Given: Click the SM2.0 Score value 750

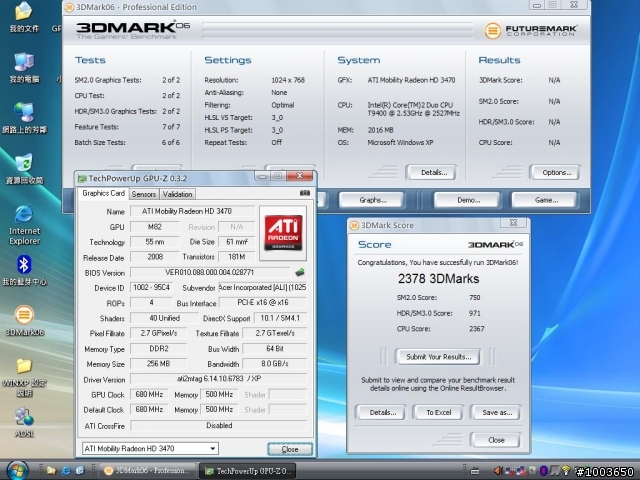Looking at the screenshot, I should coord(474,298).
